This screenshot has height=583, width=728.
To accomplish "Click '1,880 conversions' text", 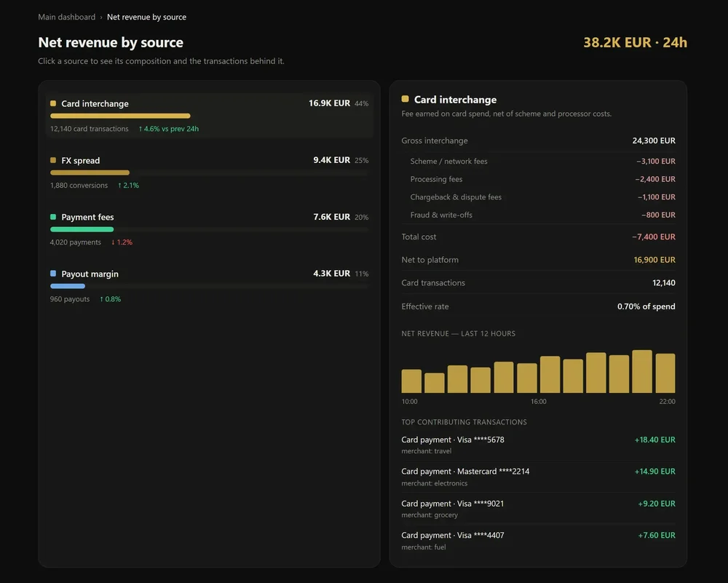I will 79,185.
